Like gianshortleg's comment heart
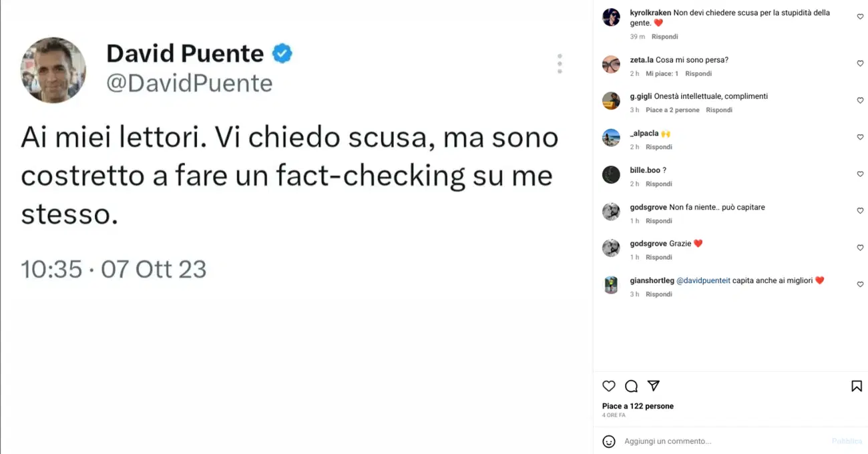Image resolution: width=868 pixels, height=454 pixels. pos(860,284)
